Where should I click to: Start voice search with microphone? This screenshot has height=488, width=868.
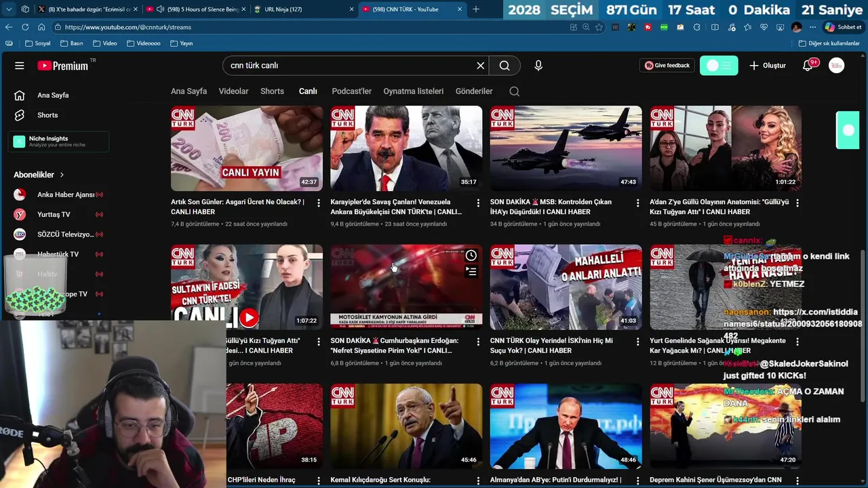click(x=538, y=66)
